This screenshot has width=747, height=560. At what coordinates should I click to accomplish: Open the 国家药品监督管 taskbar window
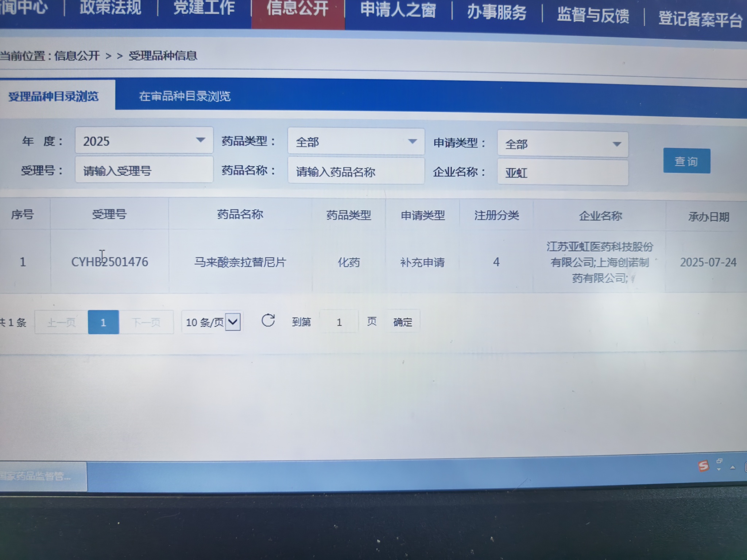click(x=43, y=476)
